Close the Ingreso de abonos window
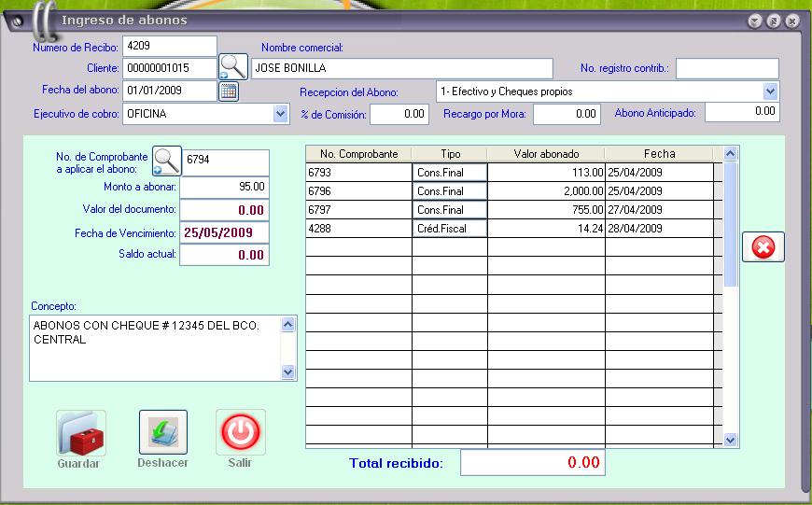The height and width of the screenshot is (505, 812). [791, 21]
